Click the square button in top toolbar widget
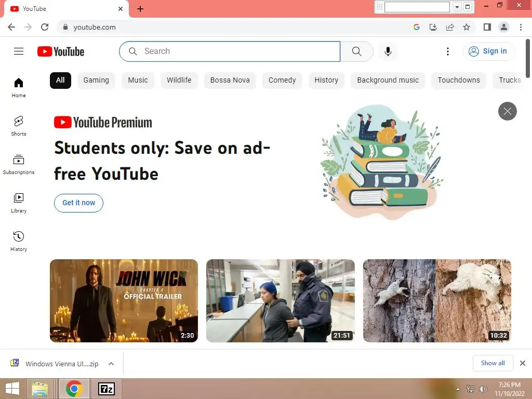Image resolution: width=532 pixels, height=399 pixels. tap(468, 7)
